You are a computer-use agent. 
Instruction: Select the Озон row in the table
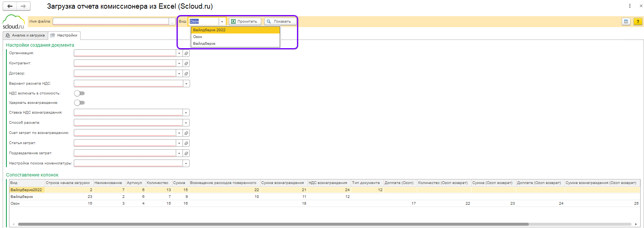(x=324, y=204)
